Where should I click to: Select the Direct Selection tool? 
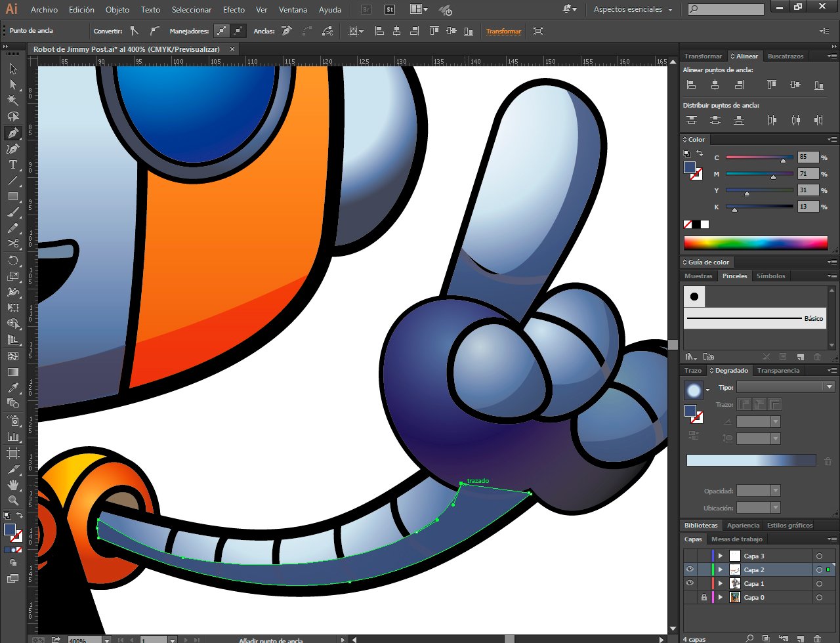12,85
